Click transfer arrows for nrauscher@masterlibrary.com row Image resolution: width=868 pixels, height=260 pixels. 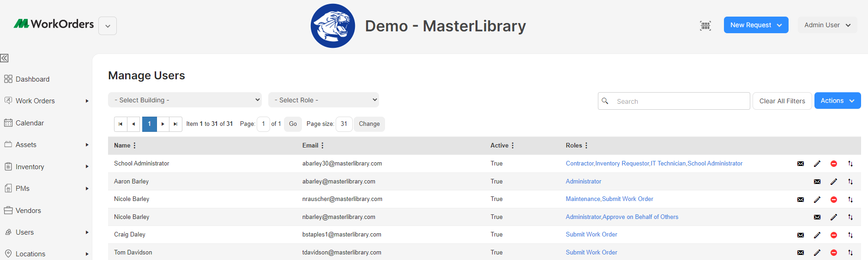tap(850, 200)
